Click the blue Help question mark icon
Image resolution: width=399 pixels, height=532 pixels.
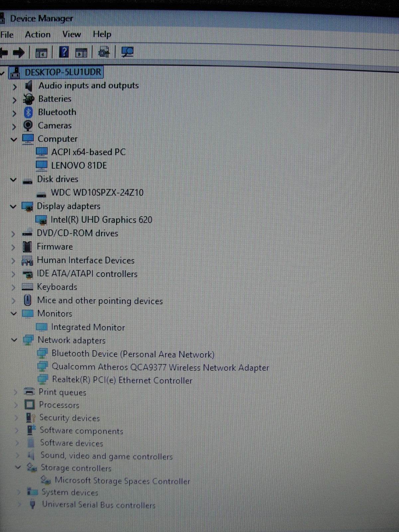(64, 52)
